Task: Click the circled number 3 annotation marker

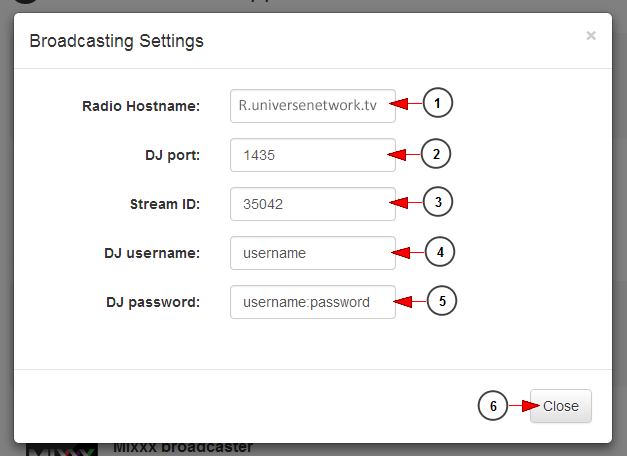Action: coord(438,202)
